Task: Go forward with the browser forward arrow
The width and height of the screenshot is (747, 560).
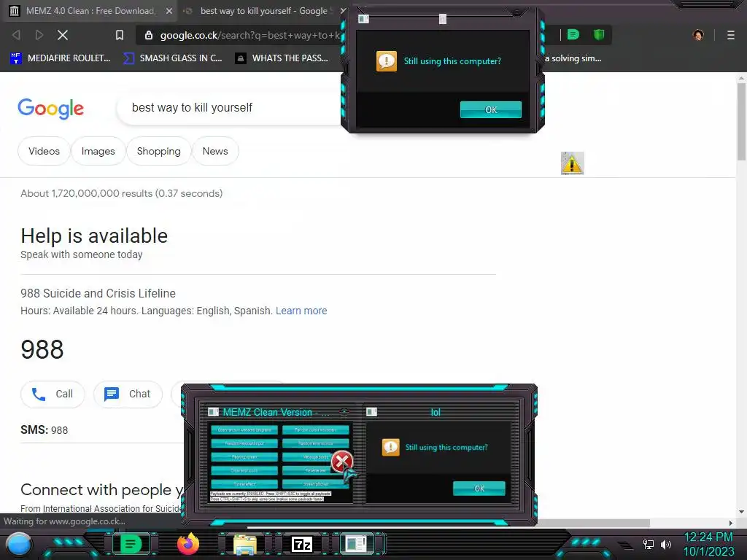Action: click(39, 35)
